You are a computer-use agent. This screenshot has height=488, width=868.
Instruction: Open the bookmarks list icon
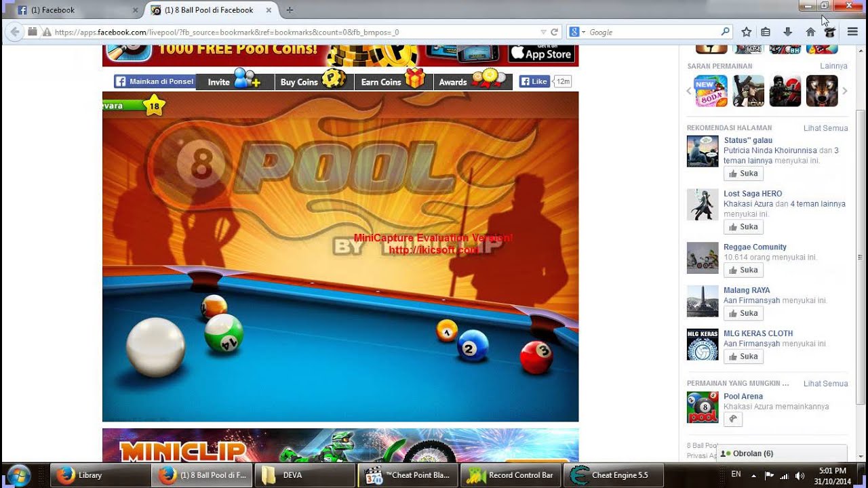(x=766, y=32)
